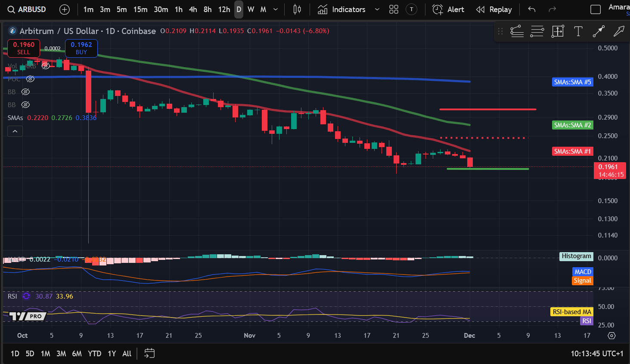Switch to the Weekly timeframe
Image resolution: width=630 pixels, height=364 pixels.
(251, 9)
